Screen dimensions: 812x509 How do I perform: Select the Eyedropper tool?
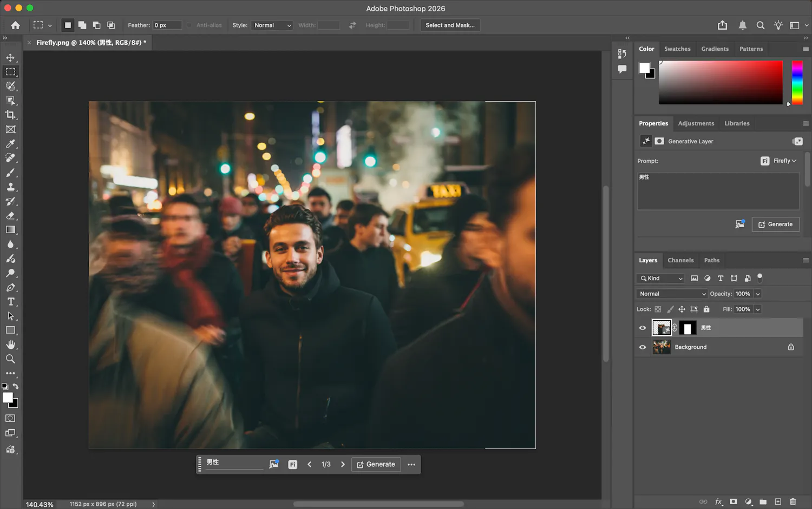click(10, 144)
